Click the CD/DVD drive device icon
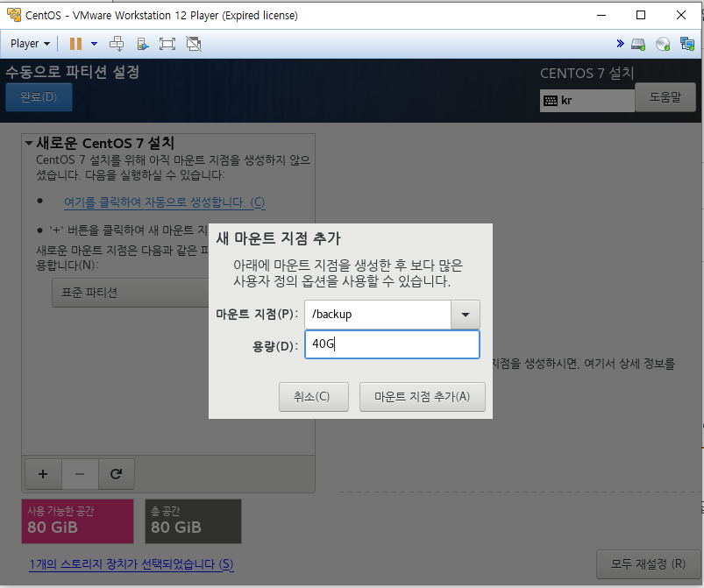 (663, 44)
